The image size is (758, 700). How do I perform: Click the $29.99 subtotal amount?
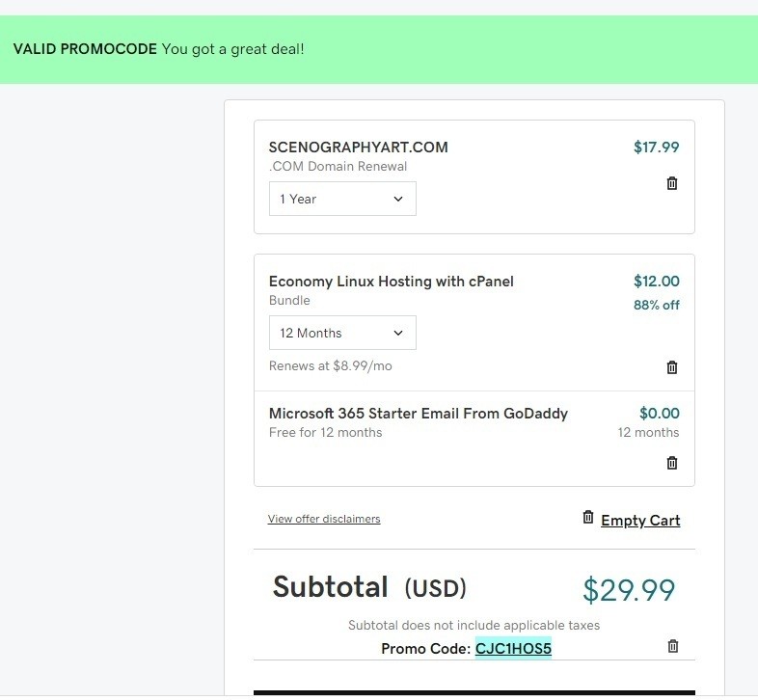pyautogui.click(x=629, y=590)
